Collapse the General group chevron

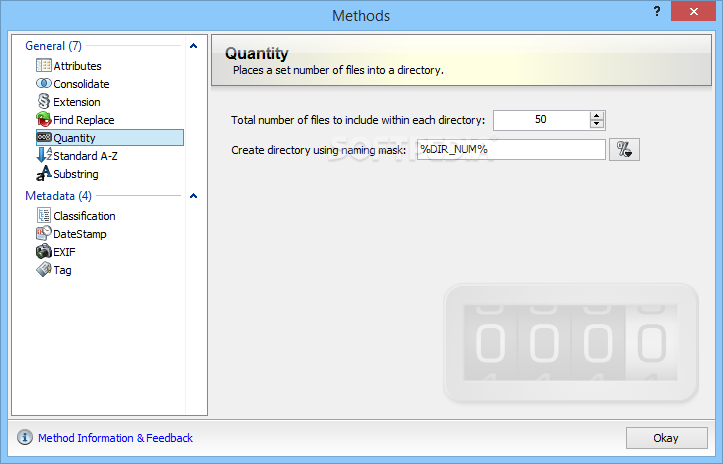[x=194, y=46]
